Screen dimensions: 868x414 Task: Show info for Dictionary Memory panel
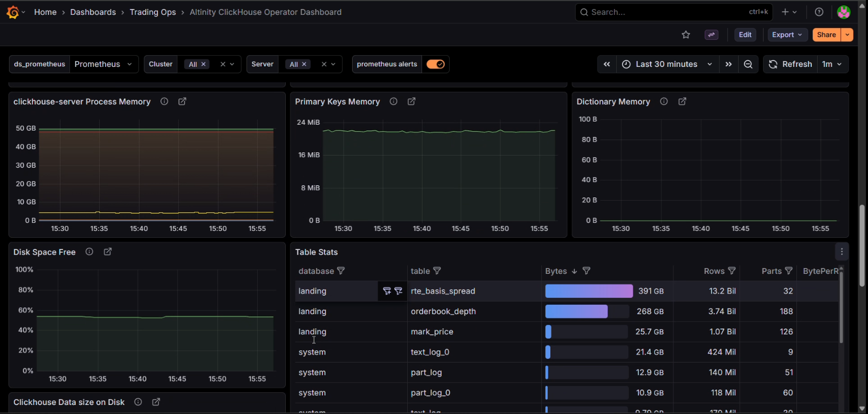tap(664, 101)
